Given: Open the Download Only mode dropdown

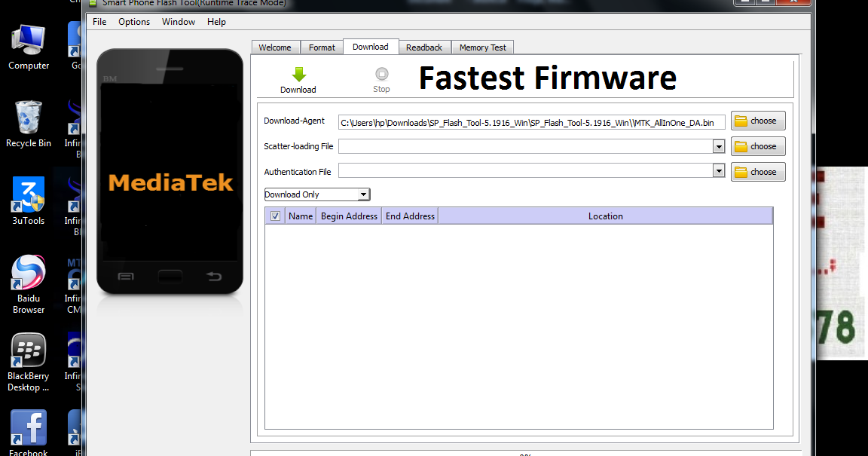Looking at the screenshot, I should 364,194.
